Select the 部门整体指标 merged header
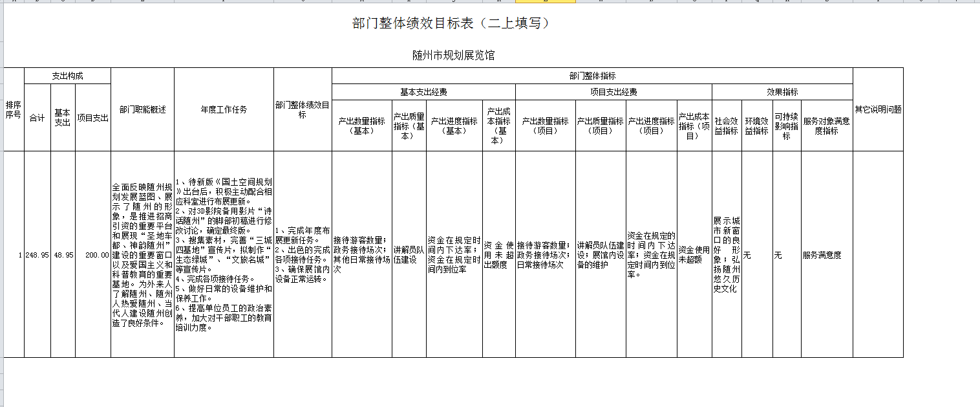Viewport: 980px width, 407px height. pos(592,76)
